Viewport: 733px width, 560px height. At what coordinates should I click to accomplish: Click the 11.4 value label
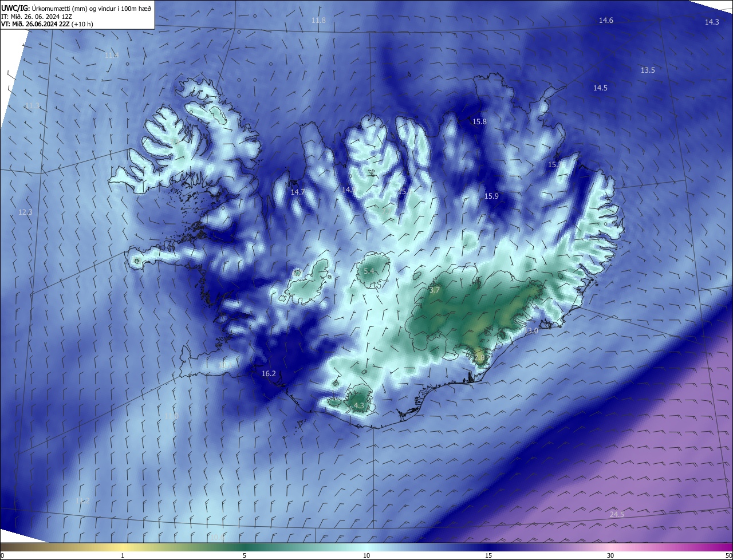112,56
